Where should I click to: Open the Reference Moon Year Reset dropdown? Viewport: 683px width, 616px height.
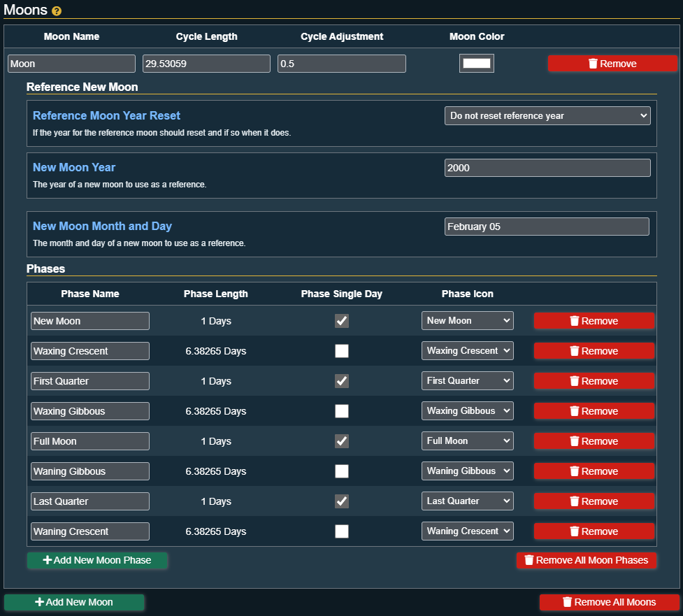(x=547, y=116)
